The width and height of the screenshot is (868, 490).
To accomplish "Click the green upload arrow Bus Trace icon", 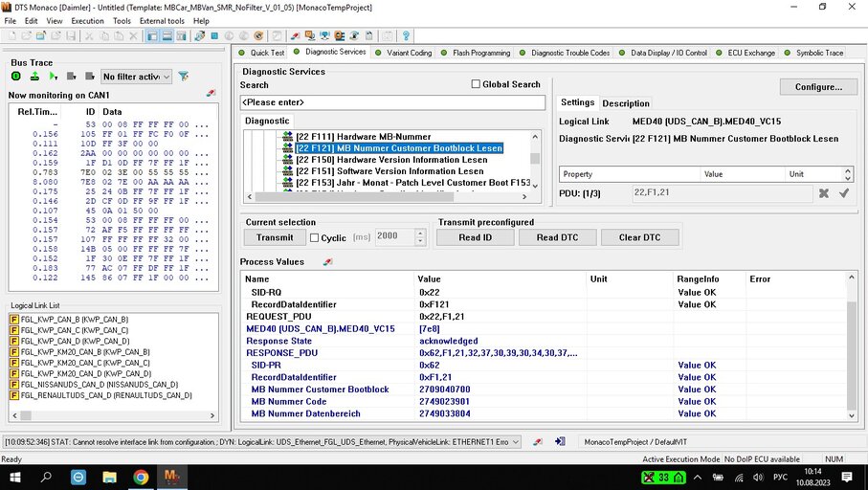I will point(34,76).
